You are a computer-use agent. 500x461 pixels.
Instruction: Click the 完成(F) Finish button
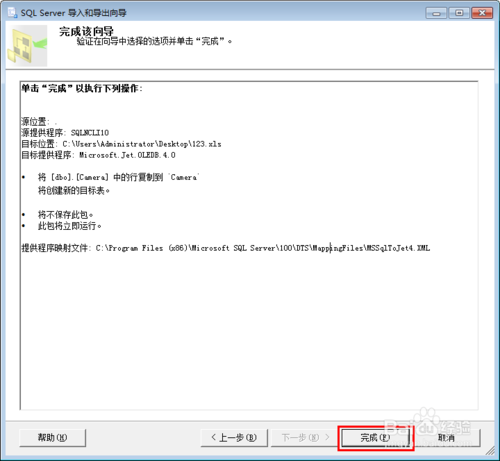coord(375,437)
